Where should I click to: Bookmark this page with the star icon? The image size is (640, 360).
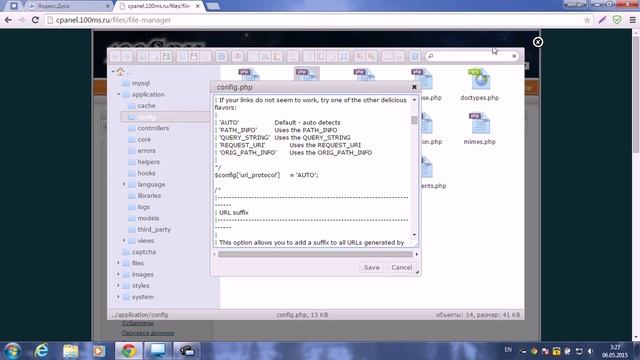(587, 20)
